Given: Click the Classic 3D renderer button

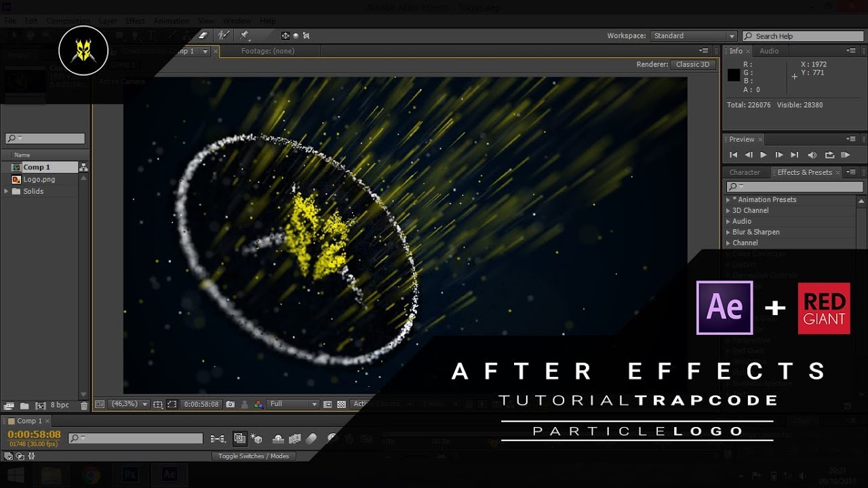Looking at the screenshot, I should pos(693,64).
